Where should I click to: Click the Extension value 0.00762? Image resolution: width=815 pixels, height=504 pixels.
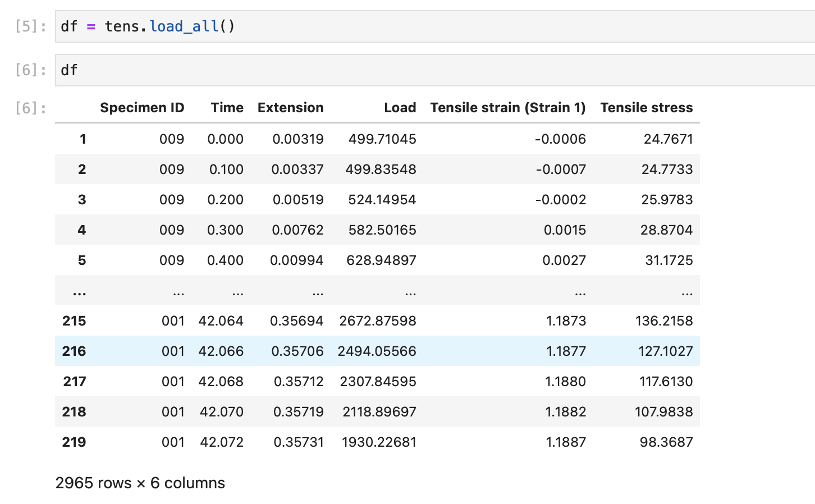pos(297,230)
